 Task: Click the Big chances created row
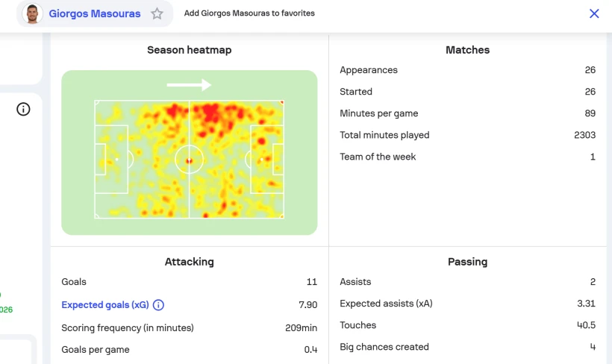(x=467, y=347)
